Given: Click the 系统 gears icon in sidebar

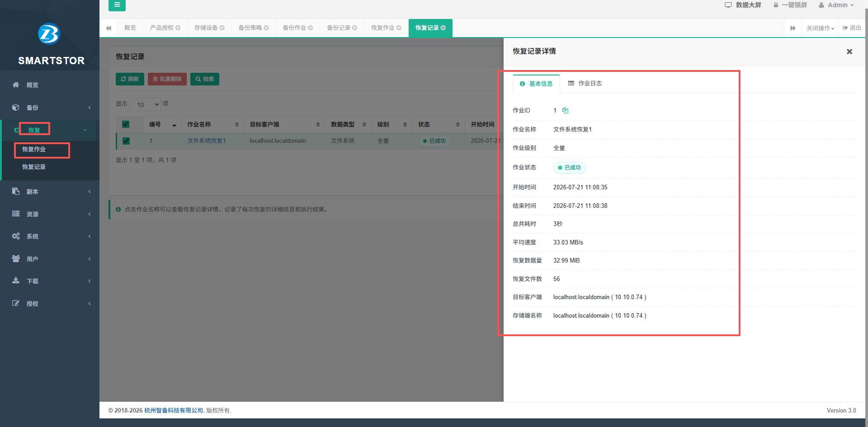Looking at the screenshot, I should 16,236.
